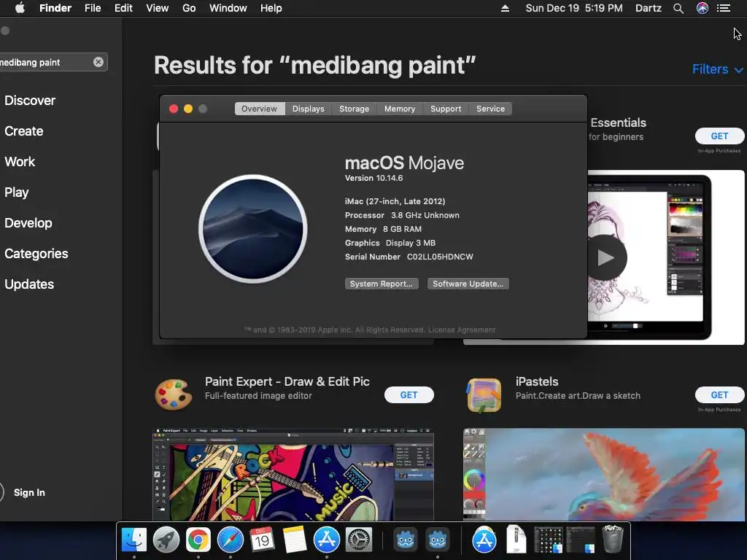The height and width of the screenshot is (560, 747).
Task: Open the Go menu
Action: (x=189, y=8)
